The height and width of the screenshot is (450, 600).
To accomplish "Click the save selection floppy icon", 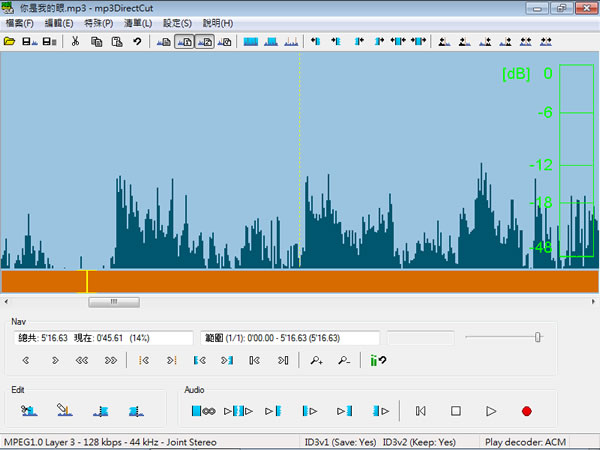I will coord(50,41).
